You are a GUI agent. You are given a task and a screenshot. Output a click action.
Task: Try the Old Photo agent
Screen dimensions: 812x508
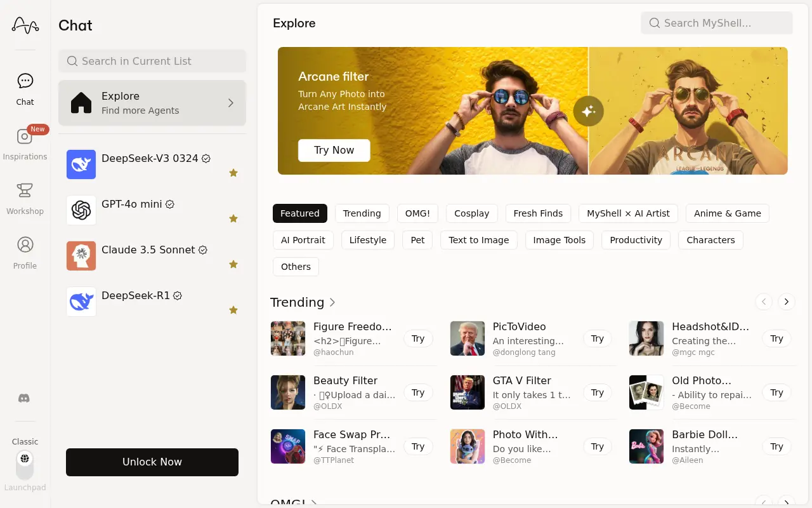point(777,392)
